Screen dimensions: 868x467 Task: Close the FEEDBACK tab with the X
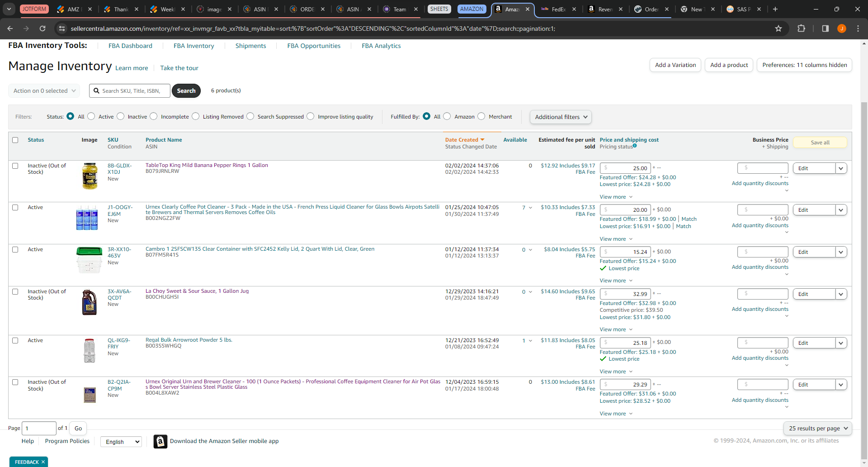point(43,462)
